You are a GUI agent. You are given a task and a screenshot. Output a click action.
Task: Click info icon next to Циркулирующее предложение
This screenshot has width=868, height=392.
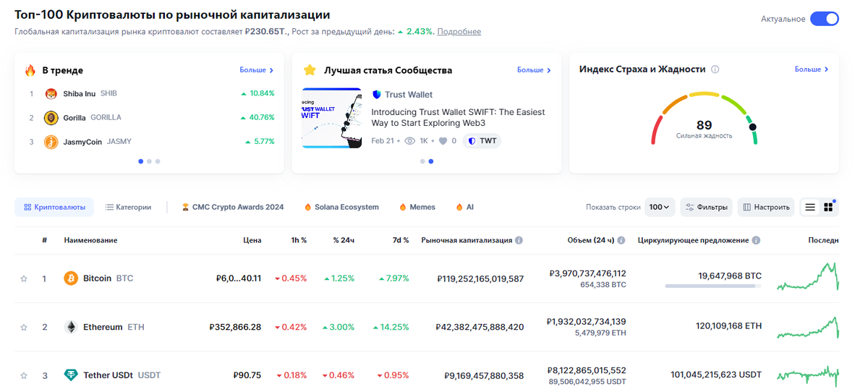(x=756, y=240)
